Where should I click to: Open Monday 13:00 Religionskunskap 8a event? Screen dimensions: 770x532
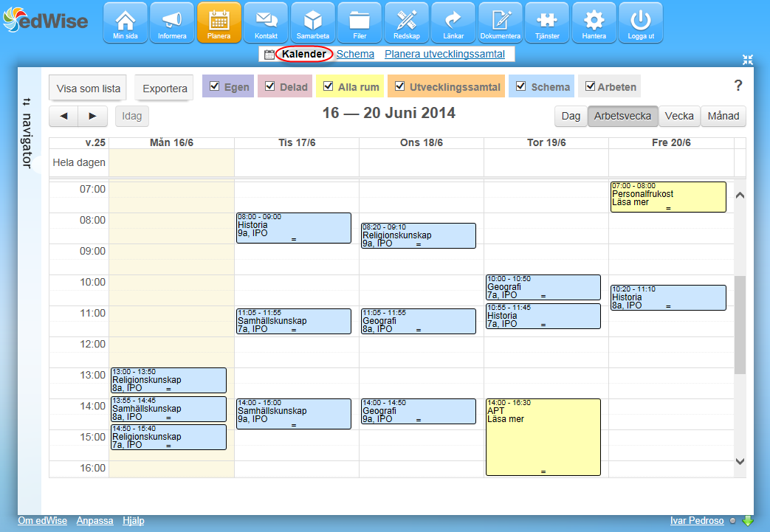[168, 380]
